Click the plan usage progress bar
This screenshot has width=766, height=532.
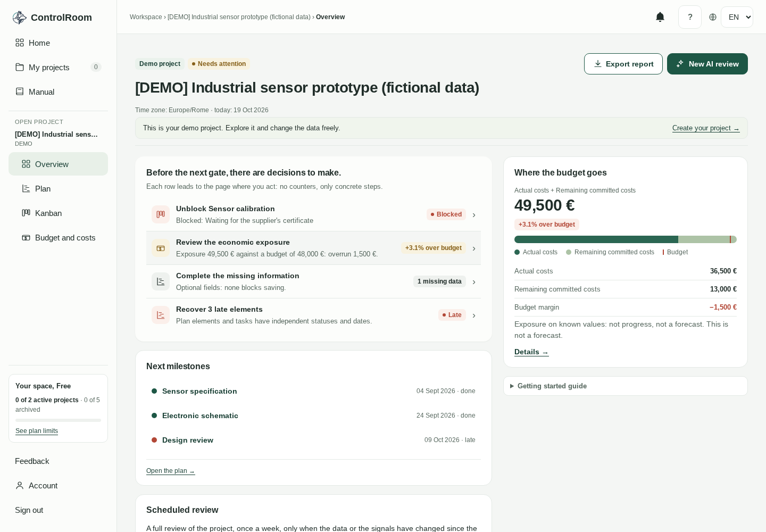[58, 420]
